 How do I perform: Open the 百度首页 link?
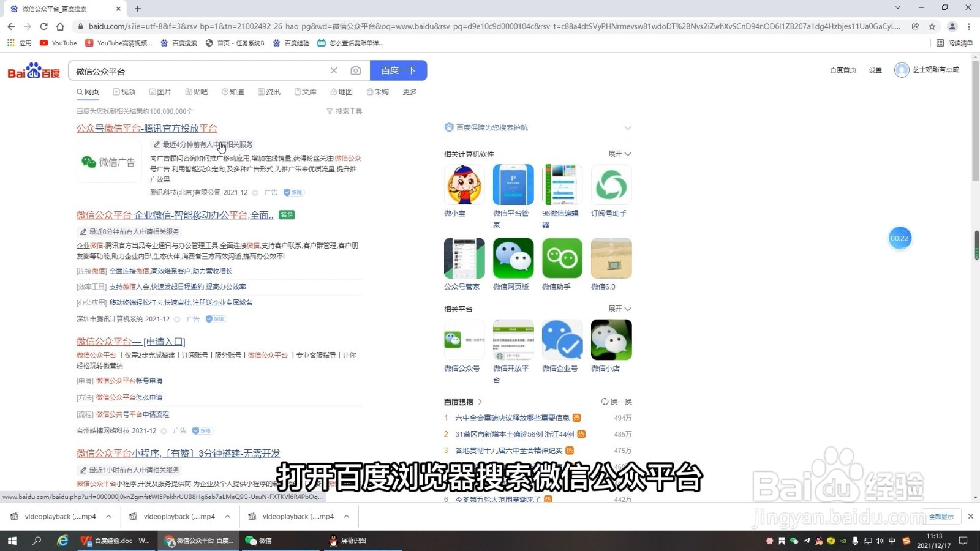coord(843,70)
